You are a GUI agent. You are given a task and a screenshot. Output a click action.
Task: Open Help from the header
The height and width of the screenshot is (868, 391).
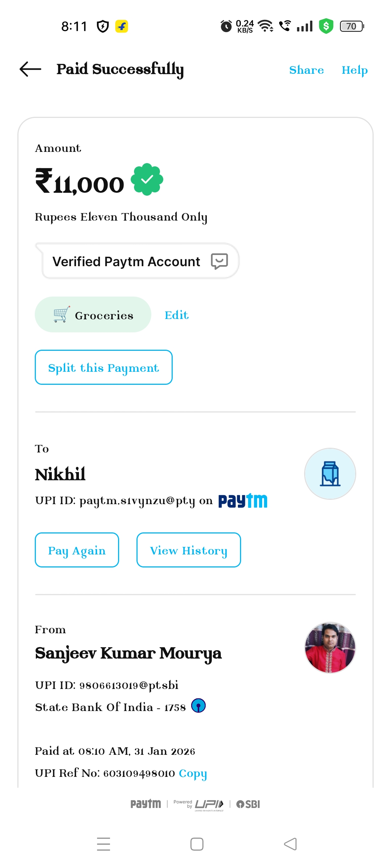354,70
